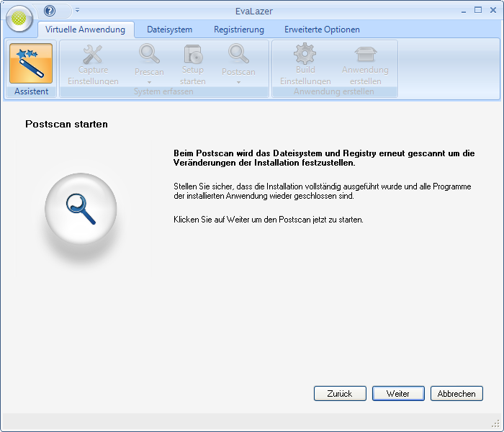Cancel the wizard with Abbrechen

[x=456, y=394]
